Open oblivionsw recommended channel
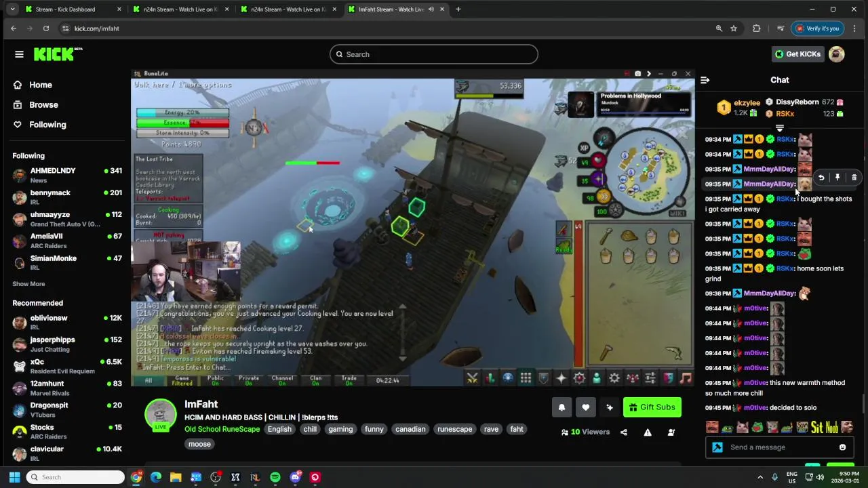The width and height of the screenshot is (868, 488). click(66, 322)
